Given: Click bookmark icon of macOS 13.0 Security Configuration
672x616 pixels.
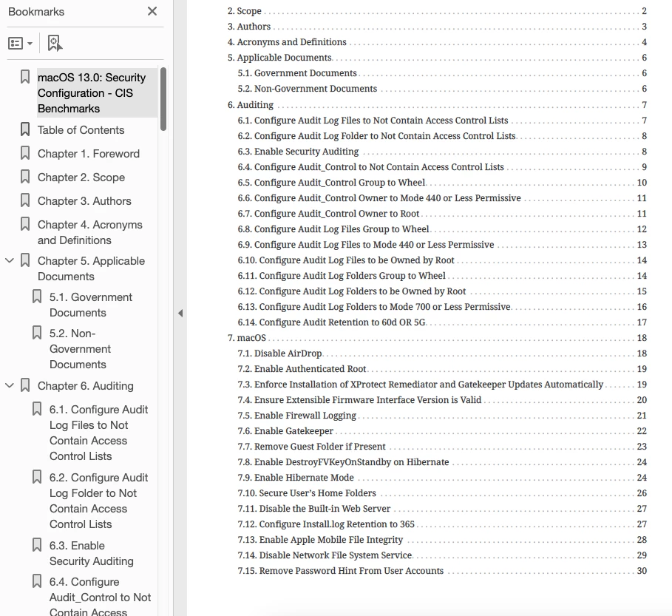Looking at the screenshot, I should [x=25, y=77].
